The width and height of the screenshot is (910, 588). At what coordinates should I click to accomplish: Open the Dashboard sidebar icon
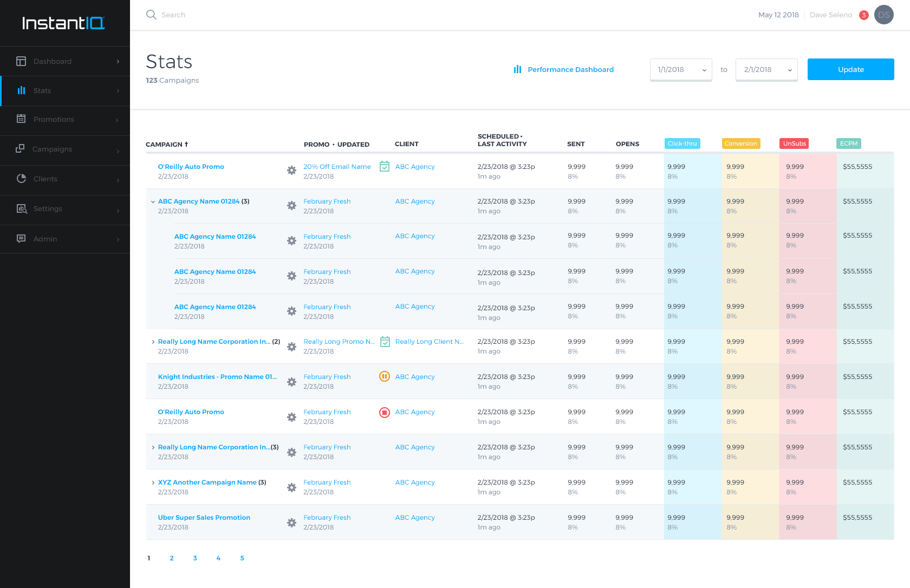pos(21,61)
